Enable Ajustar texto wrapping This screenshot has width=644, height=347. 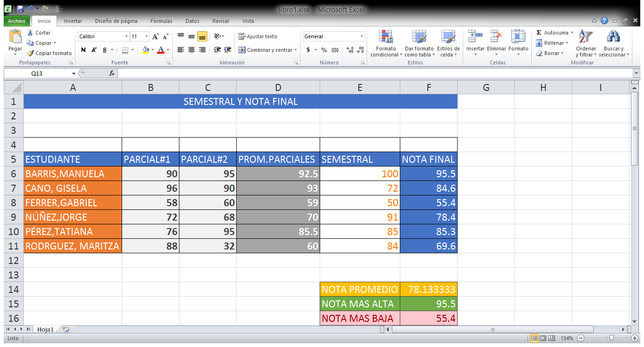[x=257, y=36]
